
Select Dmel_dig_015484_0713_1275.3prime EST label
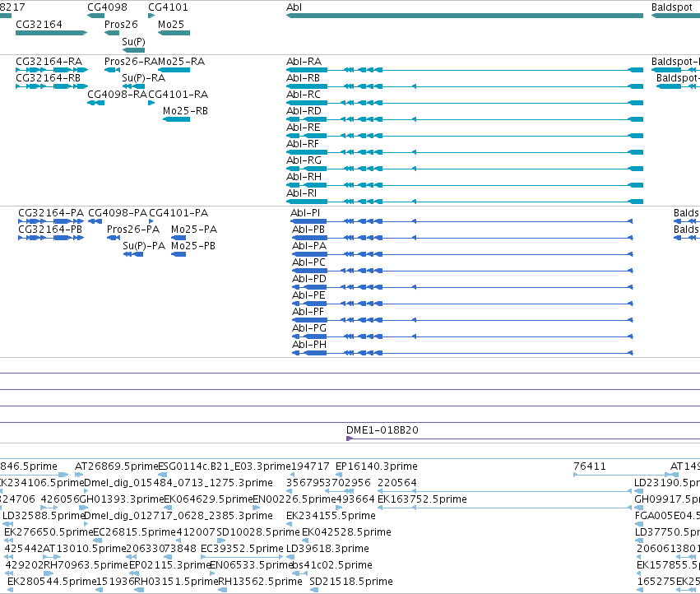[x=178, y=483]
